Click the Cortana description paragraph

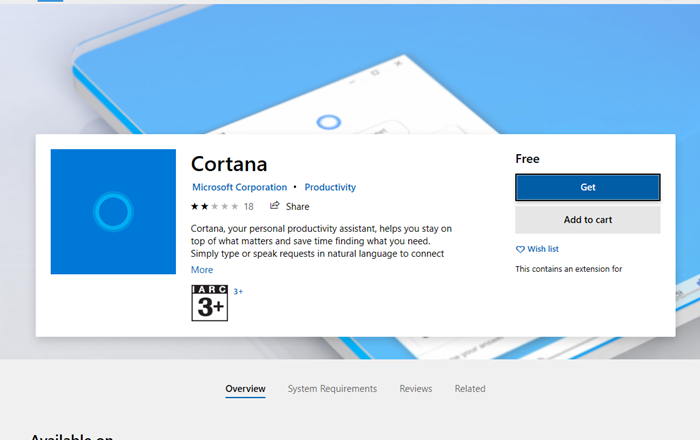click(321, 241)
